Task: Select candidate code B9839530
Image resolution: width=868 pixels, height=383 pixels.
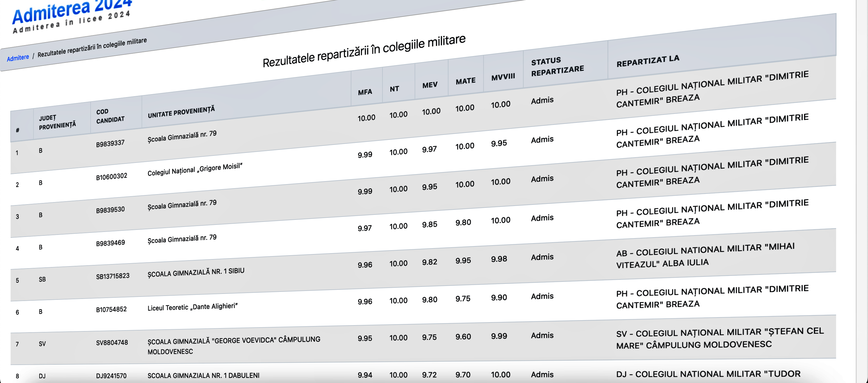Action: (110, 210)
